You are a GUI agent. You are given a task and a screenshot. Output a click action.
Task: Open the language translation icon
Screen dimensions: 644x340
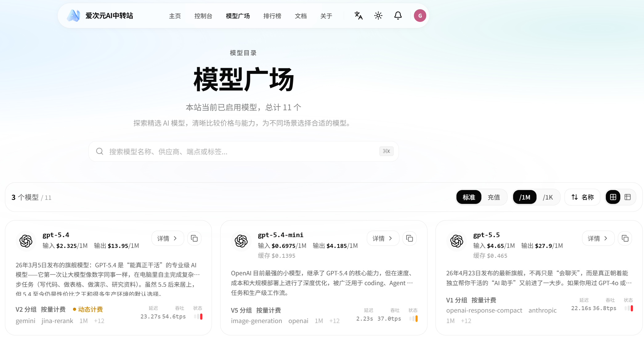[x=358, y=16]
